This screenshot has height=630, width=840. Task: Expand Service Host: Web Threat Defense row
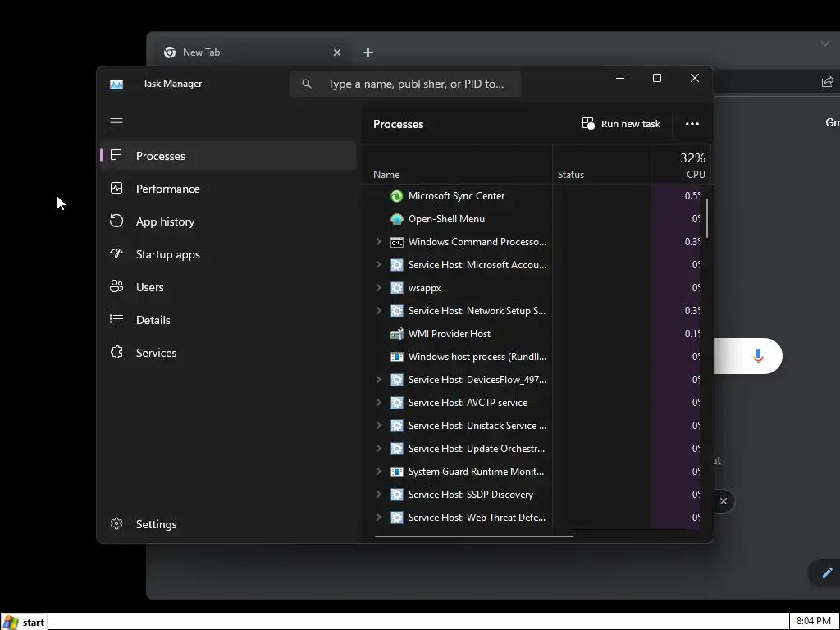click(378, 518)
